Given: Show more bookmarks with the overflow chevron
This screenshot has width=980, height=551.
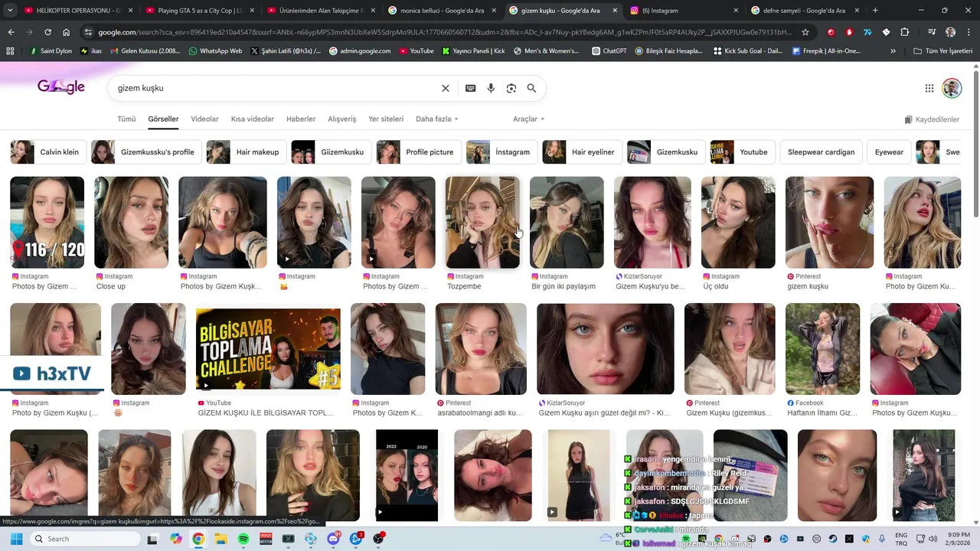Looking at the screenshot, I should (x=893, y=51).
